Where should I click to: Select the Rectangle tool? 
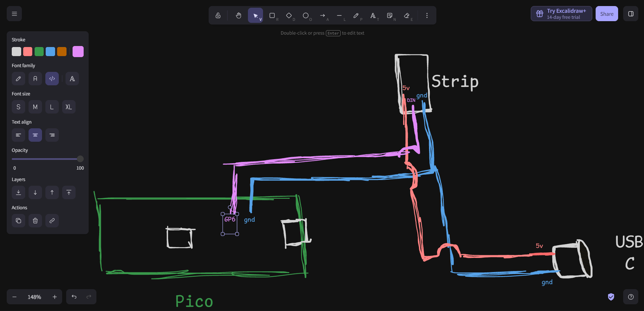coord(272,15)
